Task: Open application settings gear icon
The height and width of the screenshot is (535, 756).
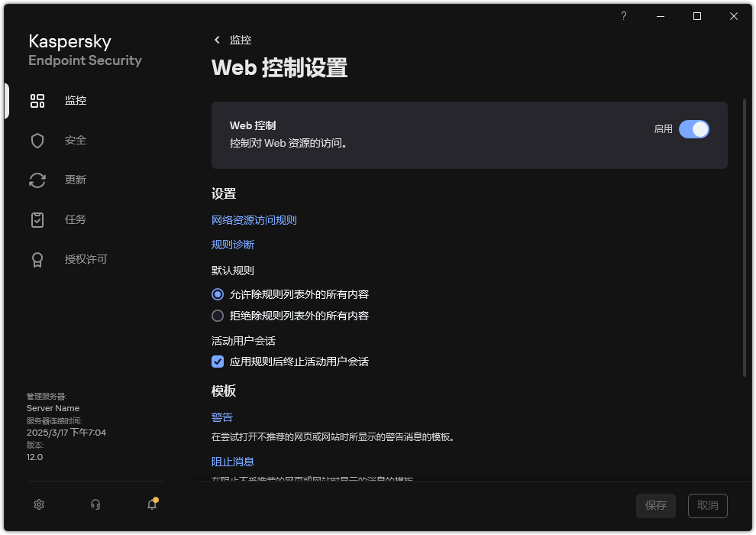Action: click(38, 504)
